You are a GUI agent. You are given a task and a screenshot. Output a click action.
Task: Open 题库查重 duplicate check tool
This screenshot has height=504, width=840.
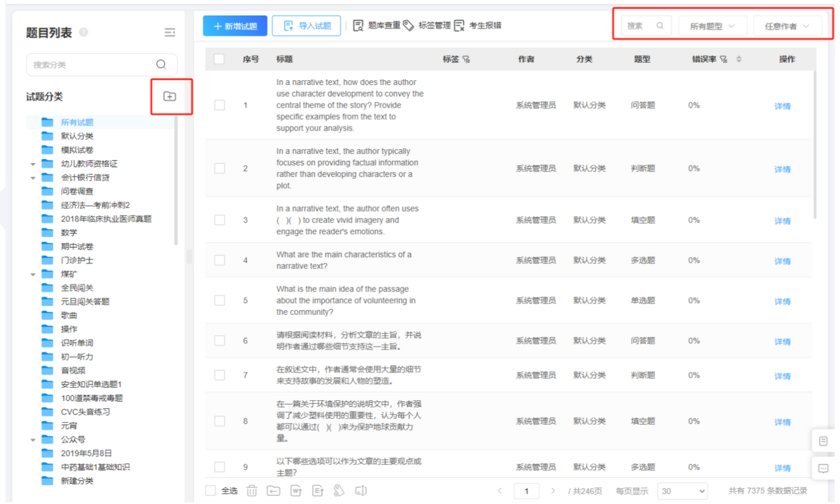(376, 26)
